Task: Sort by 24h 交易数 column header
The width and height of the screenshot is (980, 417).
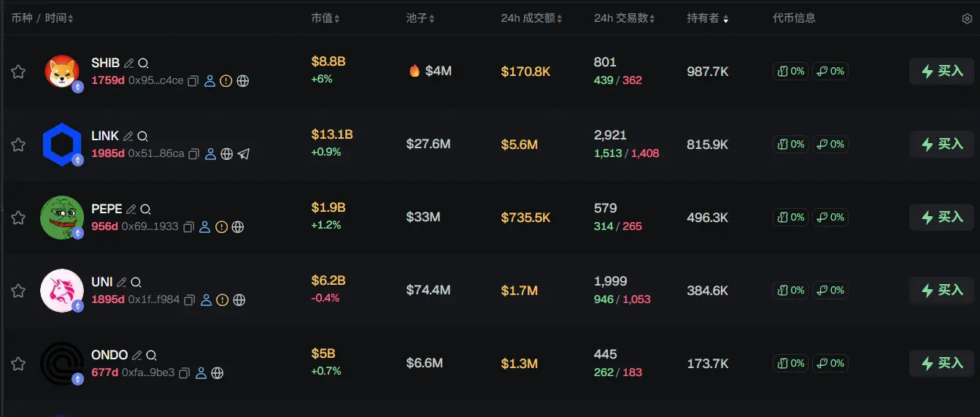Action: 624,18
